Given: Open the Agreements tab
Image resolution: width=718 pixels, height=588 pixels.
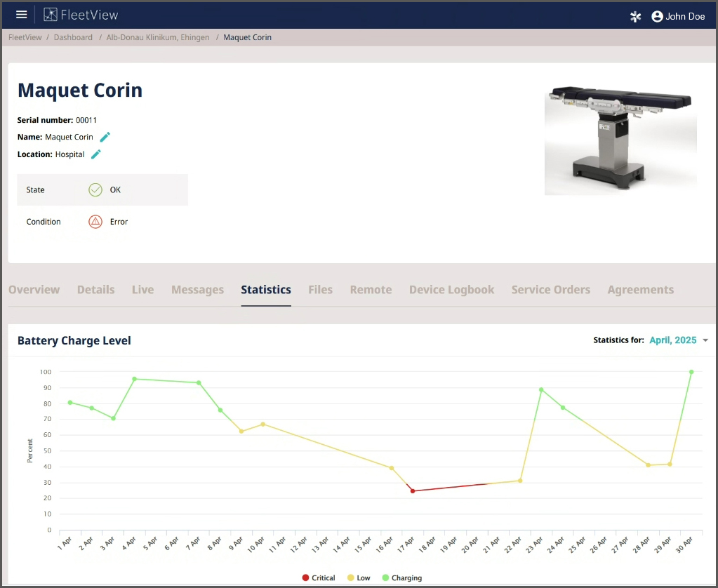Looking at the screenshot, I should click(x=641, y=290).
